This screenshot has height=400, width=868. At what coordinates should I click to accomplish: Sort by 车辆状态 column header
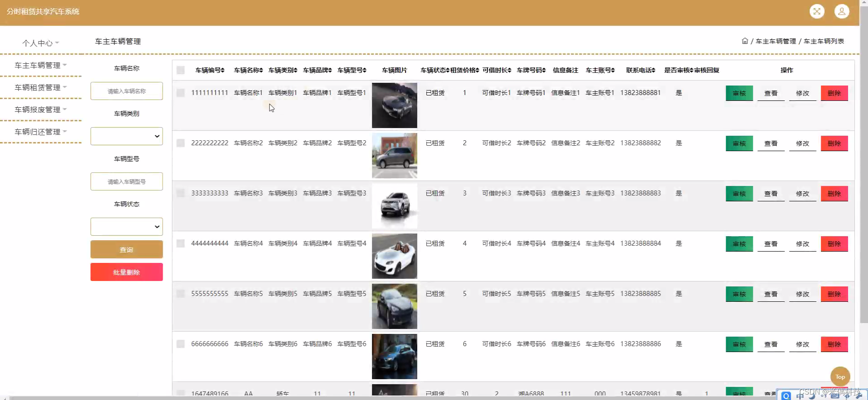tap(435, 70)
